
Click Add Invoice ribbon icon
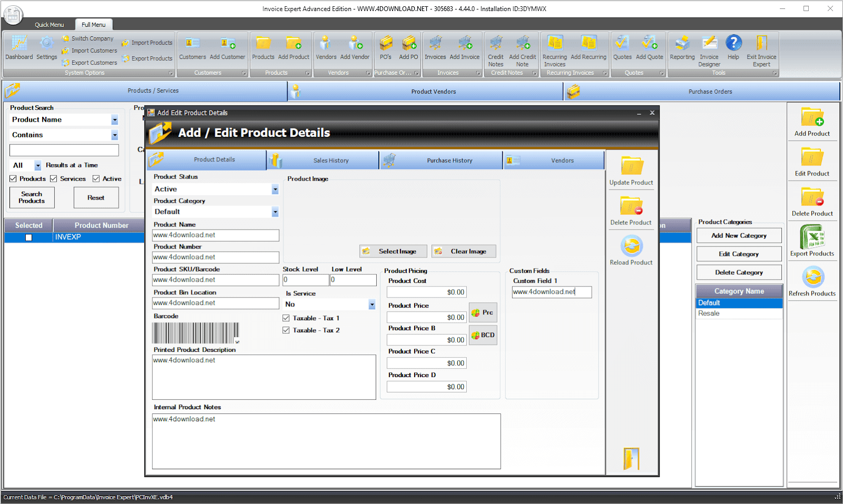pyautogui.click(x=465, y=47)
